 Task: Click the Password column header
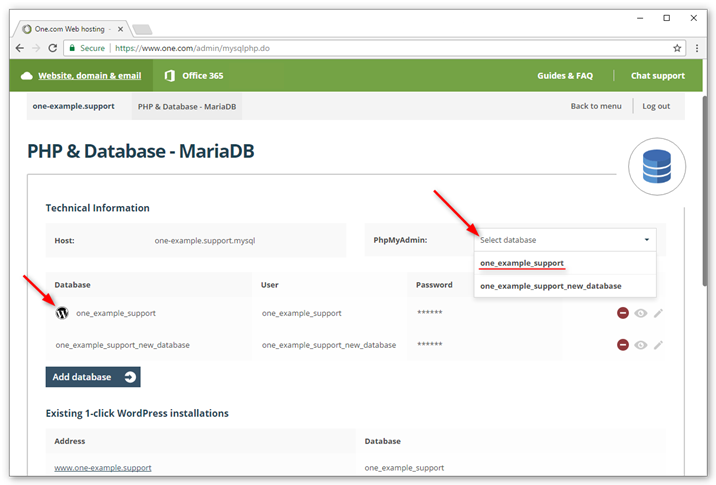[434, 285]
